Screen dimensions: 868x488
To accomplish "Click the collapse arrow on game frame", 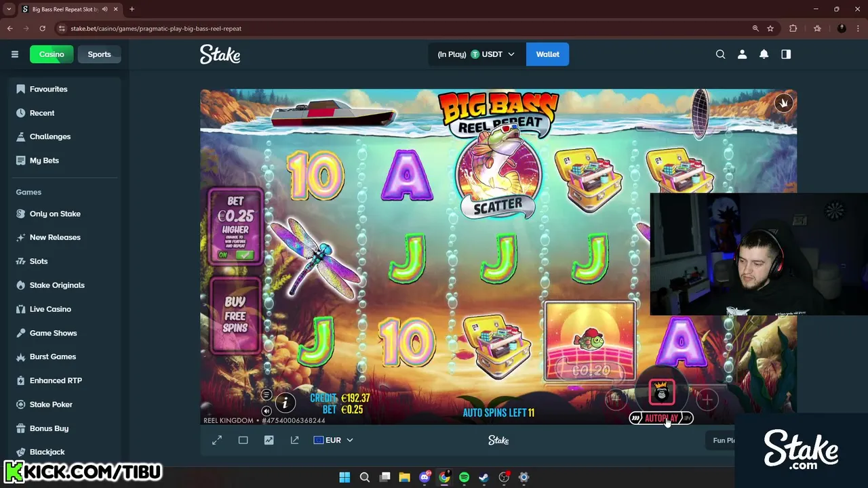I will coord(784,103).
